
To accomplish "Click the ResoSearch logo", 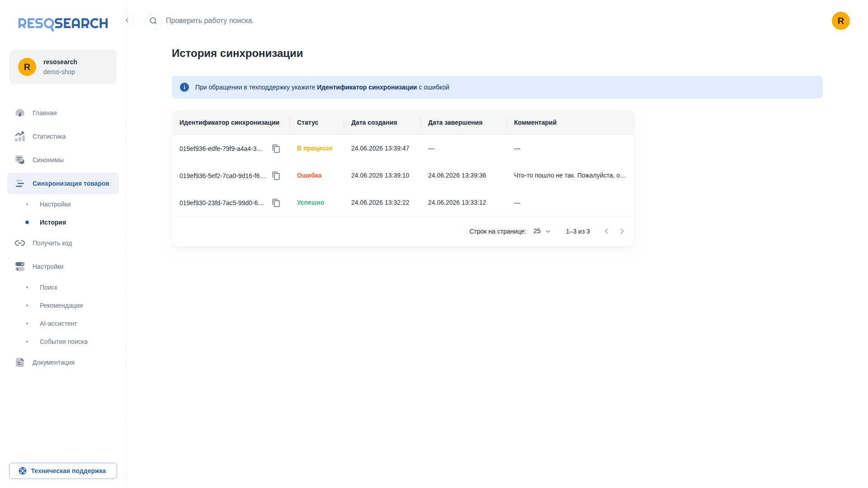I will (63, 23).
